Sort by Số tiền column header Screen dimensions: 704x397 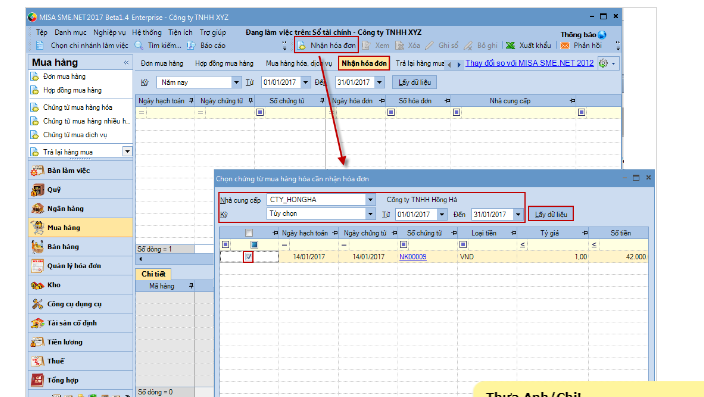click(620, 233)
